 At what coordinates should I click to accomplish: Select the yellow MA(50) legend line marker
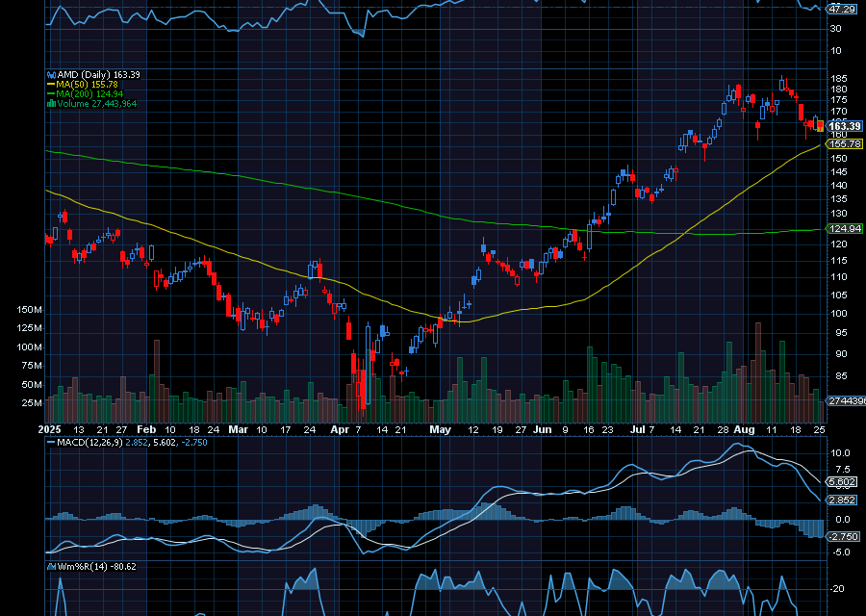[x=51, y=85]
